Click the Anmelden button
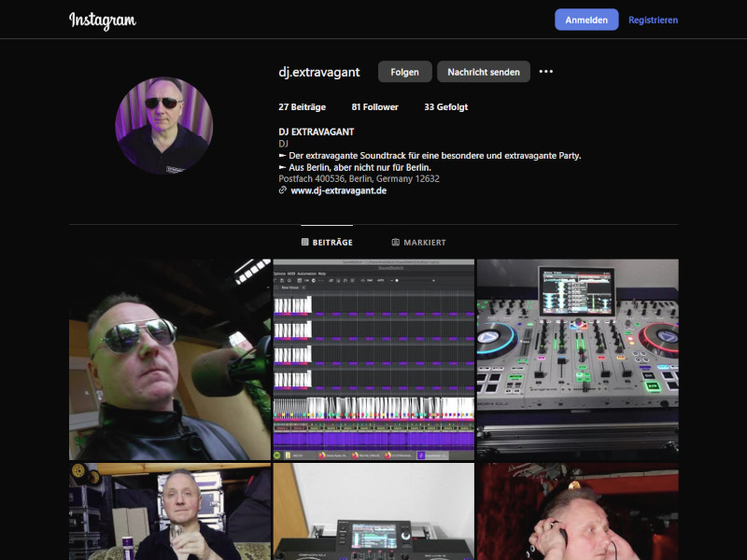Viewport: 747px width, 560px height. [x=586, y=19]
